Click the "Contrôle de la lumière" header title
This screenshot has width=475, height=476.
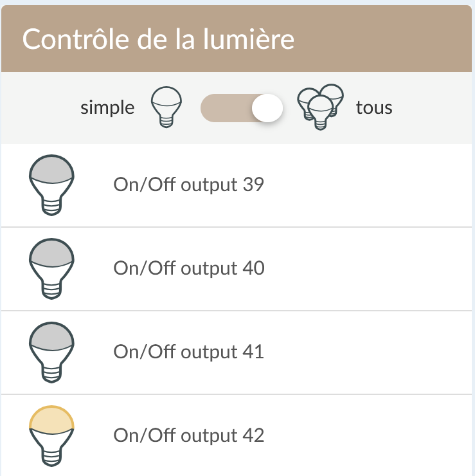(x=158, y=39)
